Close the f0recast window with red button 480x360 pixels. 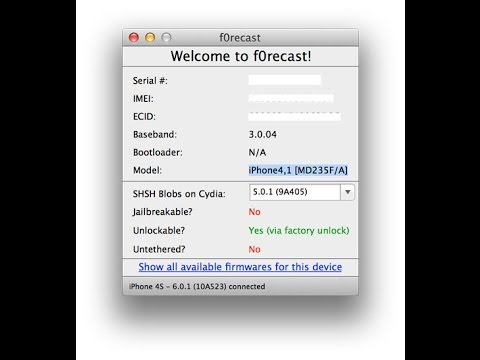[x=134, y=37]
